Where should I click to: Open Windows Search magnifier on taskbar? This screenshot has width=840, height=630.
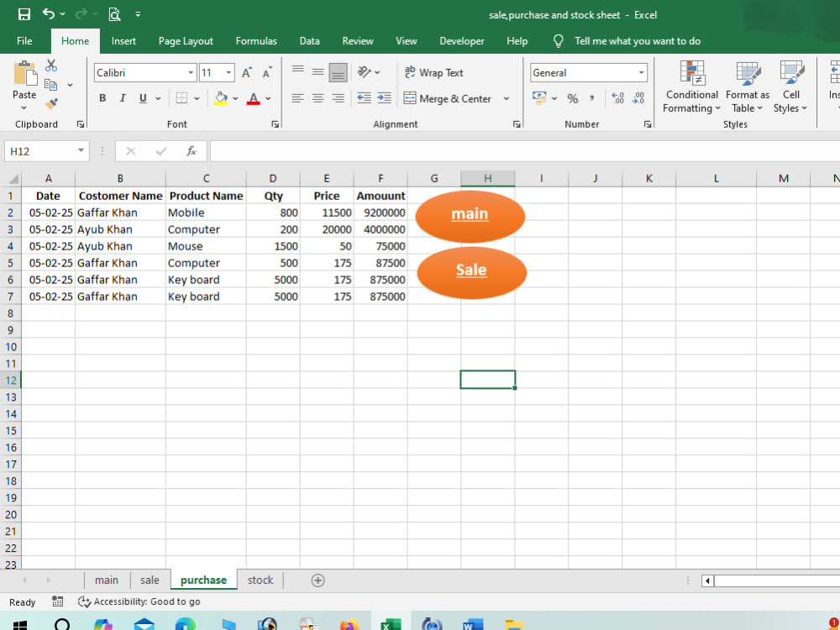(62, 625)
